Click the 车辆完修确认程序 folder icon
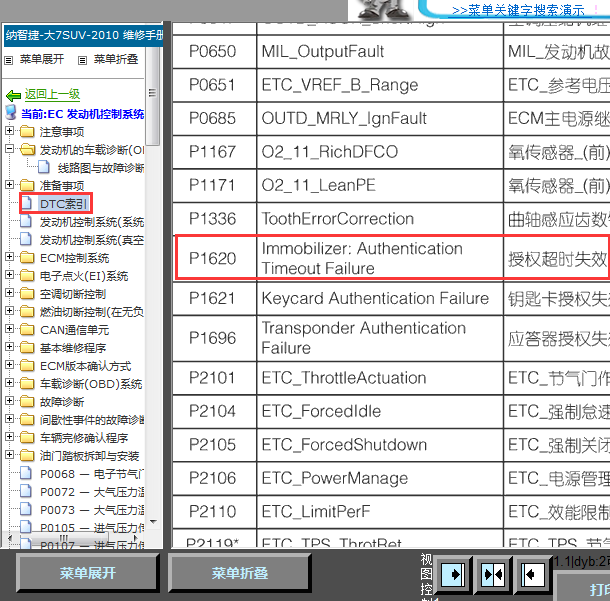The width and height of the screenshot is (610, 601). point(27,438)
